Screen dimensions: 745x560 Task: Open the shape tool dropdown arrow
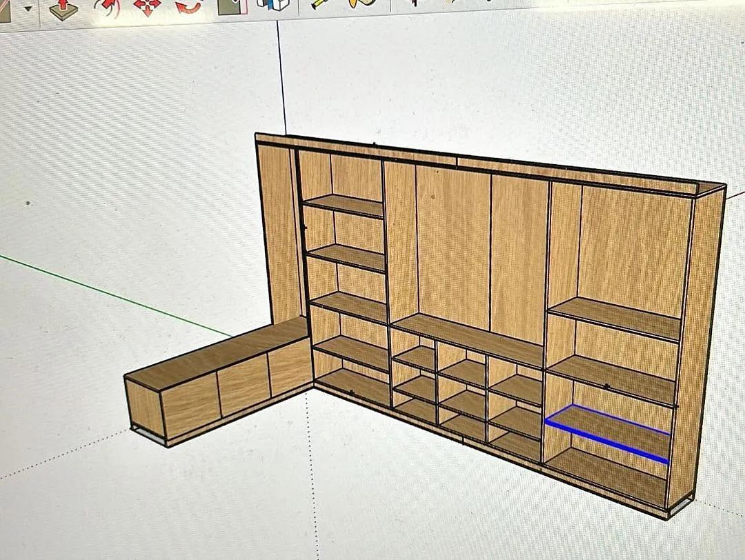(x=28, y=9)
